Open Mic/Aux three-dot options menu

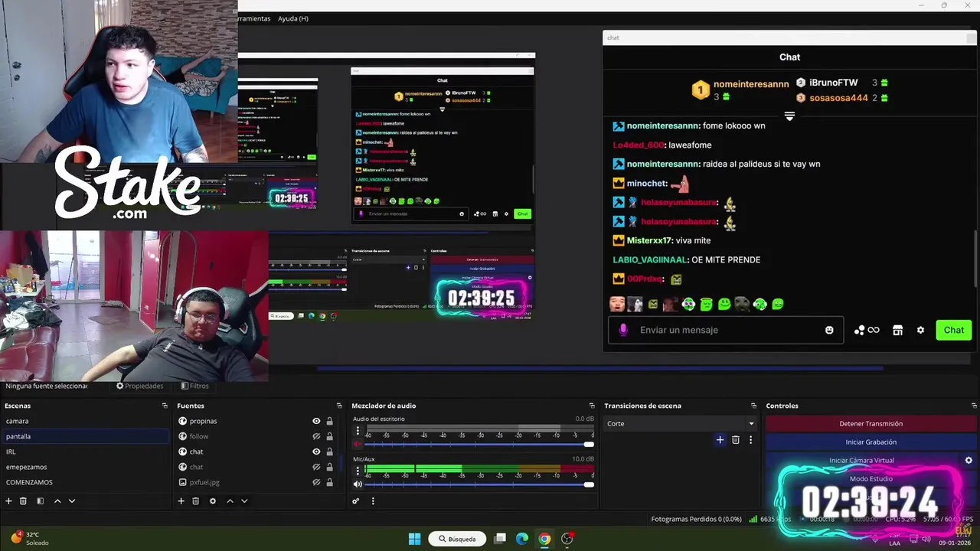pos(357,471)
